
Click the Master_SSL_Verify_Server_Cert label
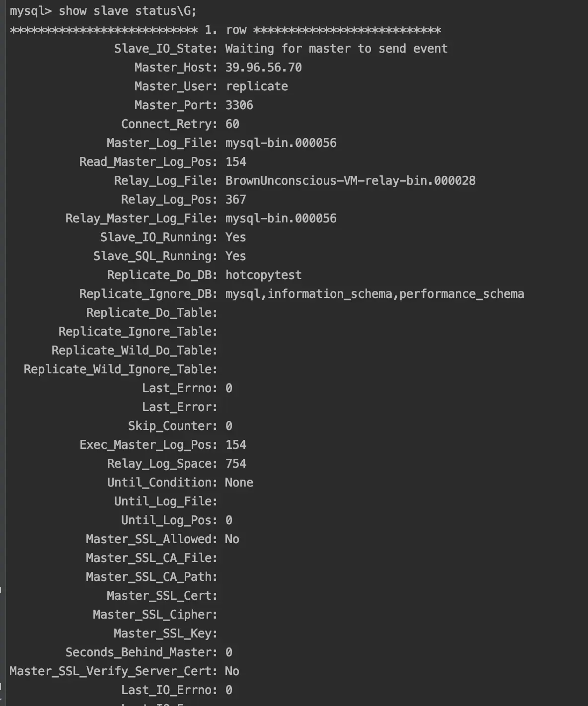click(113, 671)
